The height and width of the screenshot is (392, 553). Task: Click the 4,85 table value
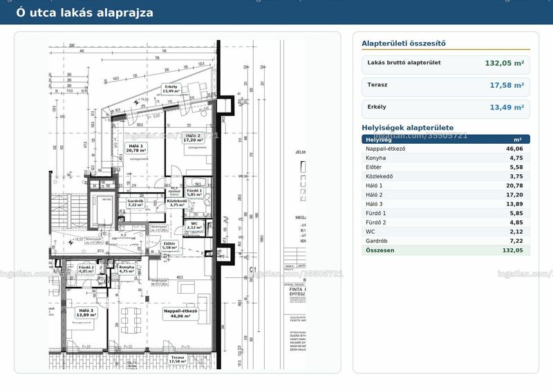(x=516, y=223)
